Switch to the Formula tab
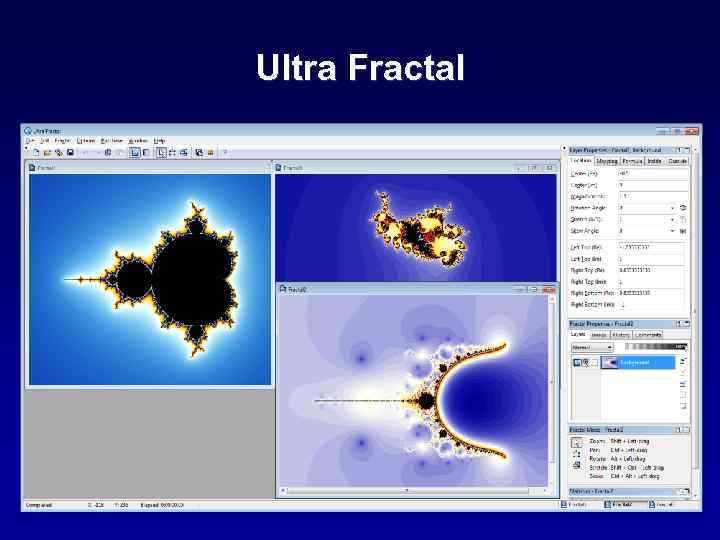This screenshot has width=720, height=540. [632, 161]
